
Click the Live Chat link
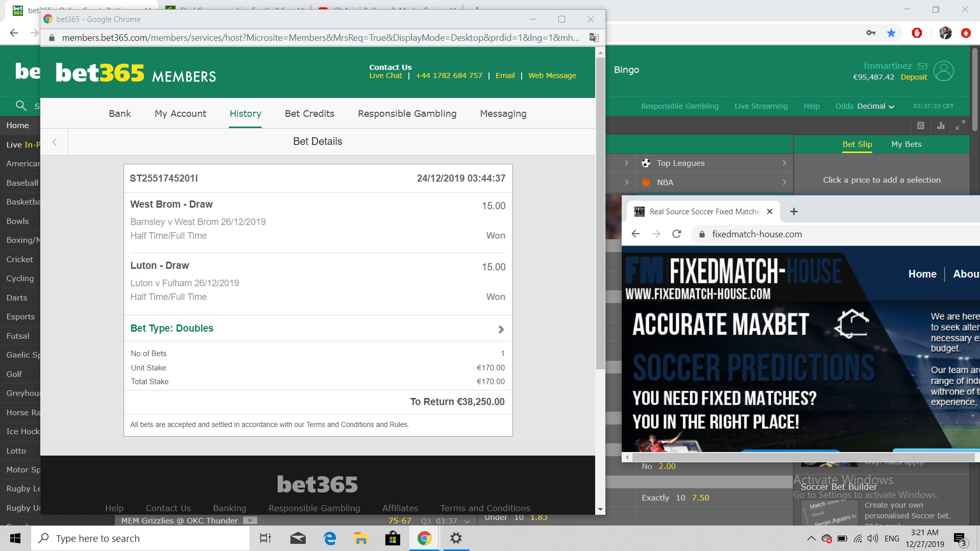point(385,76)
